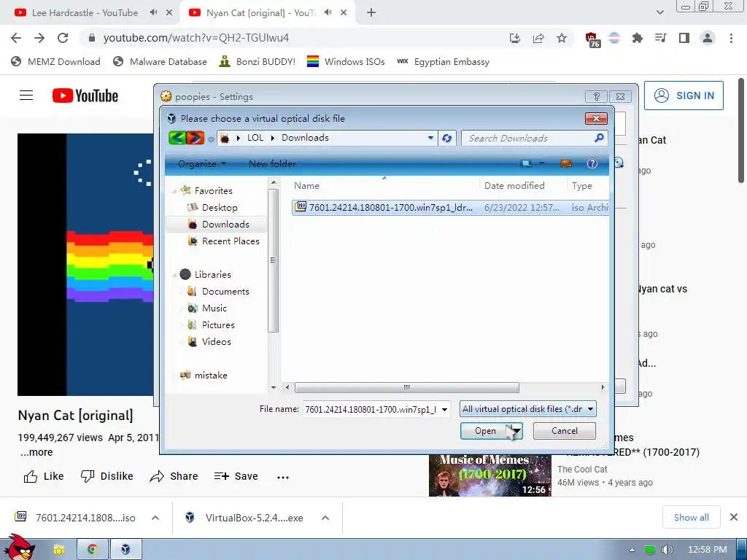747x560 pixels.
Task: Open Libraries in navigation pane
Action: [212, 274]
